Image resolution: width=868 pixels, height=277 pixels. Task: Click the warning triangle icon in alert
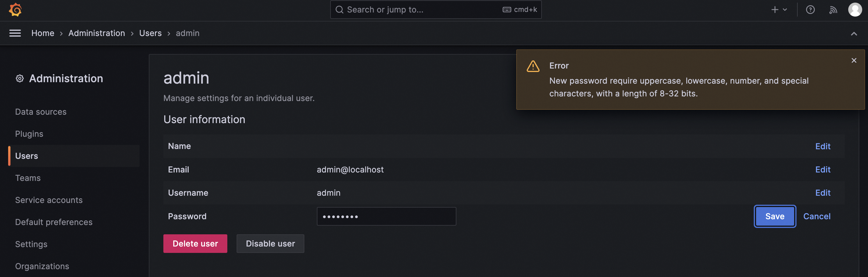point(533,66)
